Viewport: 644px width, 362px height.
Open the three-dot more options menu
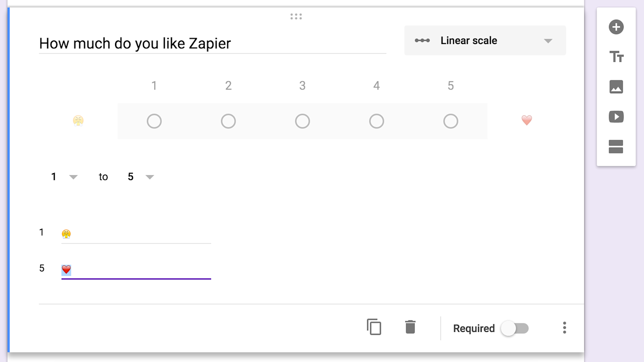pyautogui.click(x=564, y=328)
